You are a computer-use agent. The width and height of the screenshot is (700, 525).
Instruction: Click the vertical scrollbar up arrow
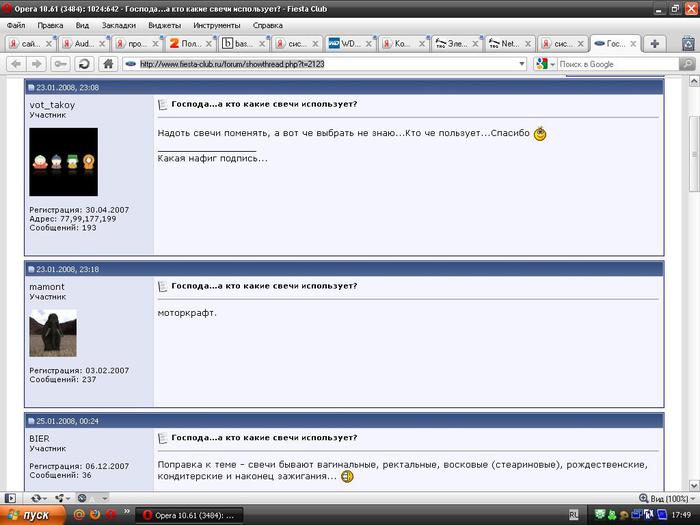tap(694, 81)
